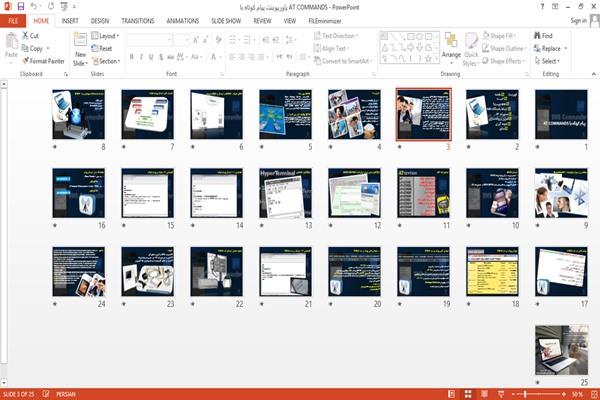
Task: Open the Align Text dropdown
Action: (331, 48)
